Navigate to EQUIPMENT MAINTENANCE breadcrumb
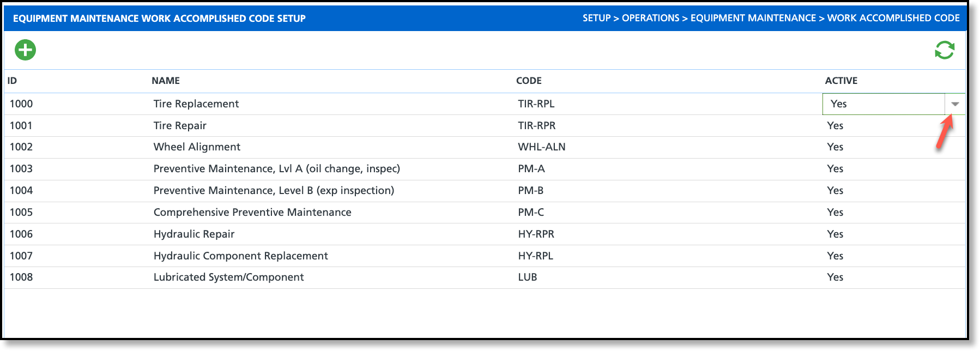Screen dimensions: 980x351 coord(753,18)
